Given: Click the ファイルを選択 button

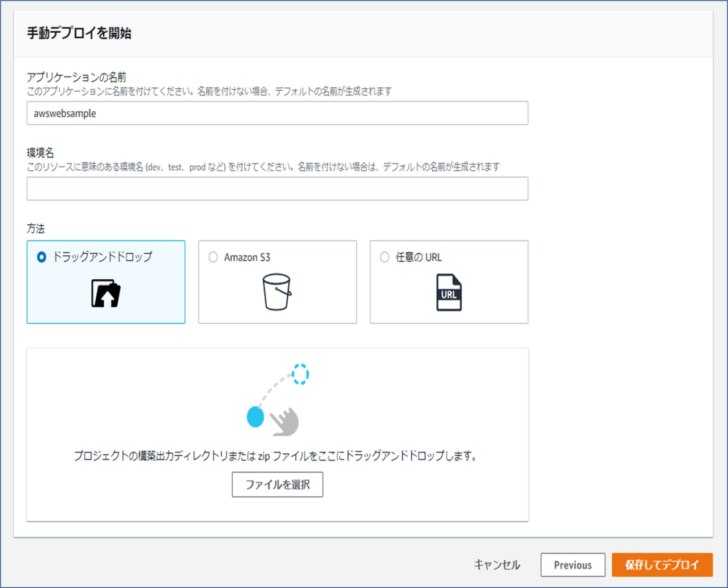Looking at the screenshot, I should pos(277,485).
